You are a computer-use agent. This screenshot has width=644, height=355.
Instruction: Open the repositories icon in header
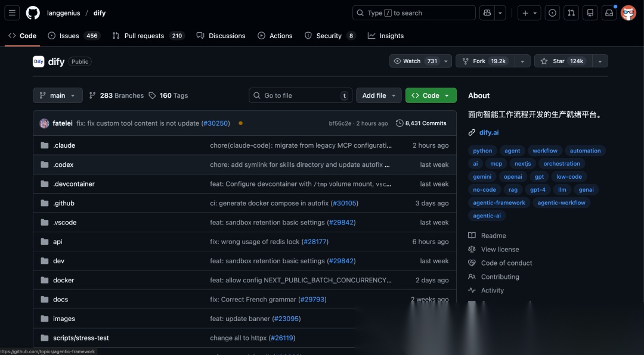tap(590, 13)
